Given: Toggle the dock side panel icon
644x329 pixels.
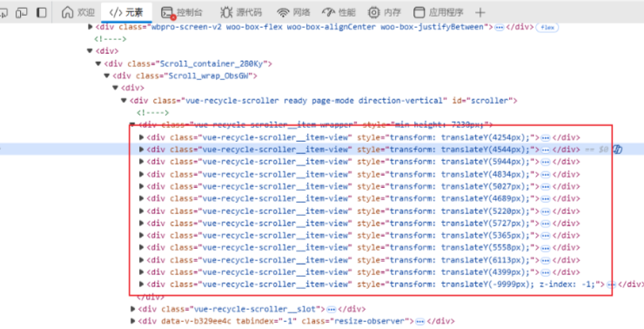Looking at the screenshot, I should (42, 12).
